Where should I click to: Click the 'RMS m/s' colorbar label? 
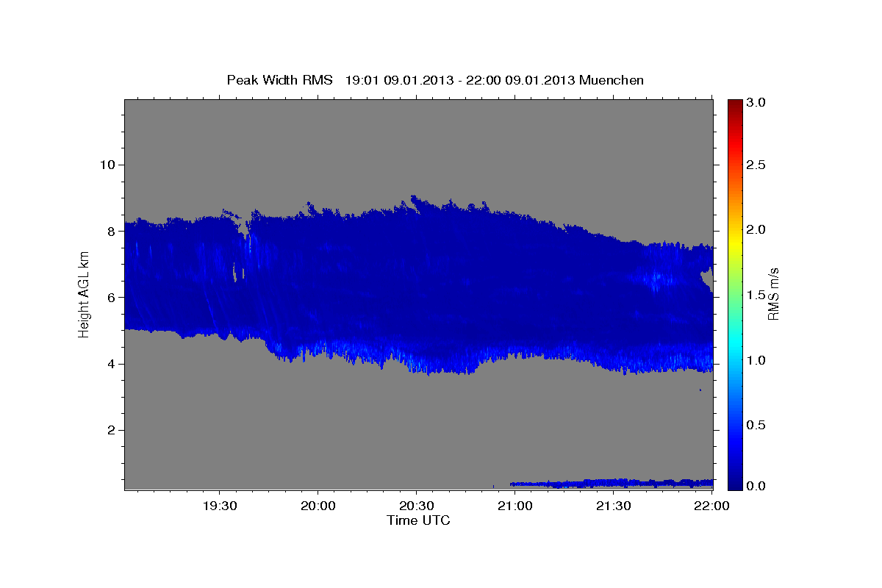click(x=773, y=294)
